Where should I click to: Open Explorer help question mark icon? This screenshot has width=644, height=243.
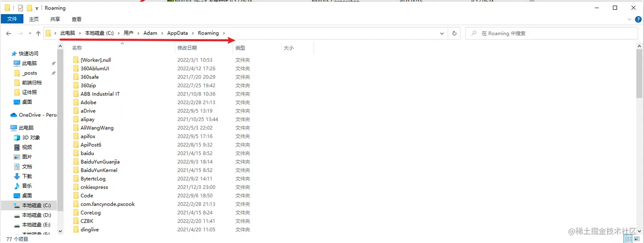tap(638, 20)
